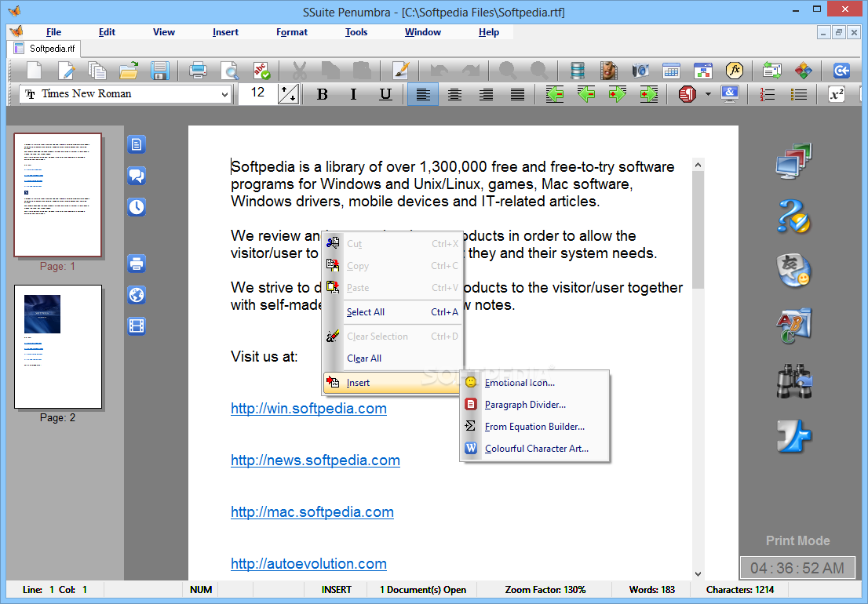Viewport: 868px width, 604px height.
Task: Open the question mark help icon
Action: tap(793, 216)
